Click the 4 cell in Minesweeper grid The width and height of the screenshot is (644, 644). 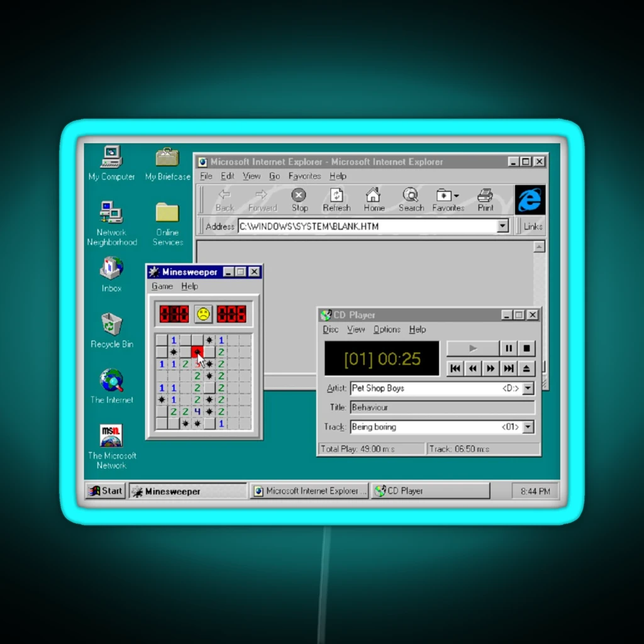tap(197, 411)
